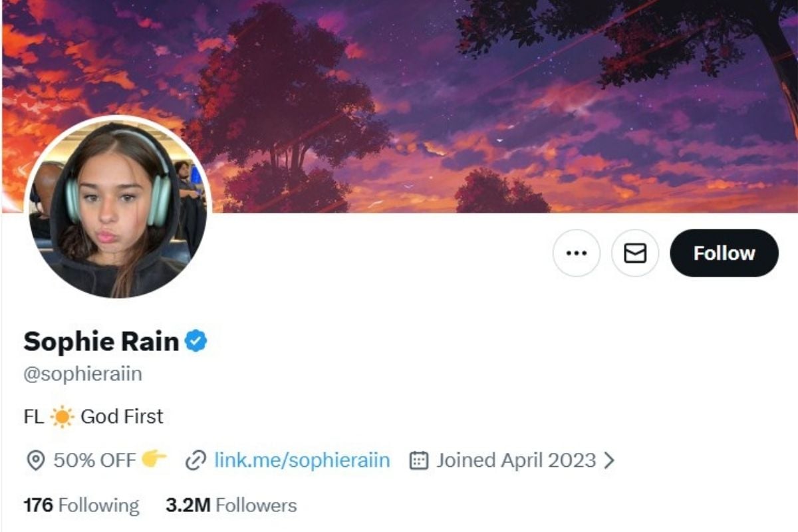Click the sun emoji in the bio
This screenshot has height=532, width=798.
click(x=62, y=417)
